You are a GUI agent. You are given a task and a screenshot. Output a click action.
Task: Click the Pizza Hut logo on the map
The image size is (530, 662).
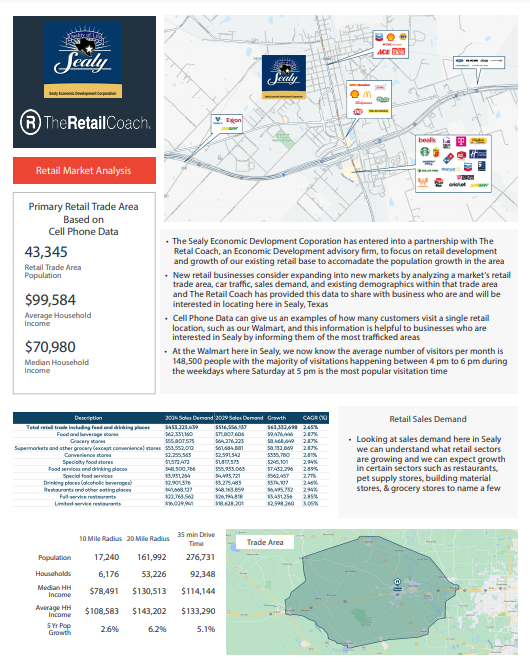438,182
